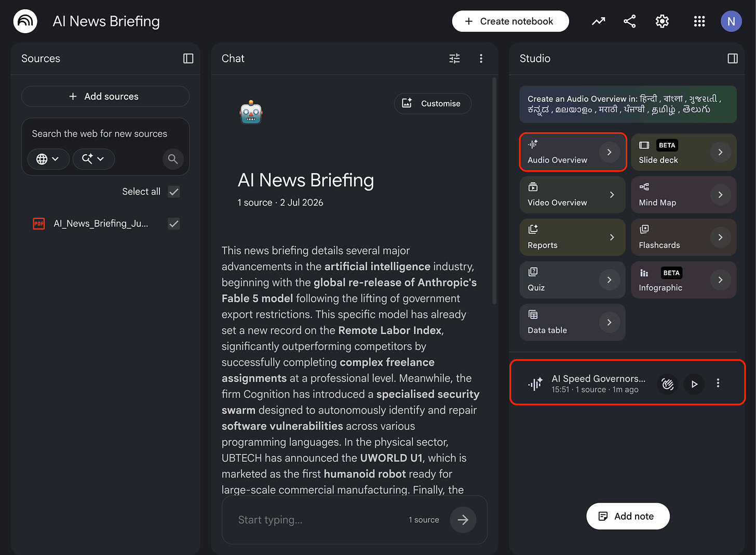Play the AI Speed Governors audio overview
Viewport: 756px width, 555px height.
tap(694, 384)
